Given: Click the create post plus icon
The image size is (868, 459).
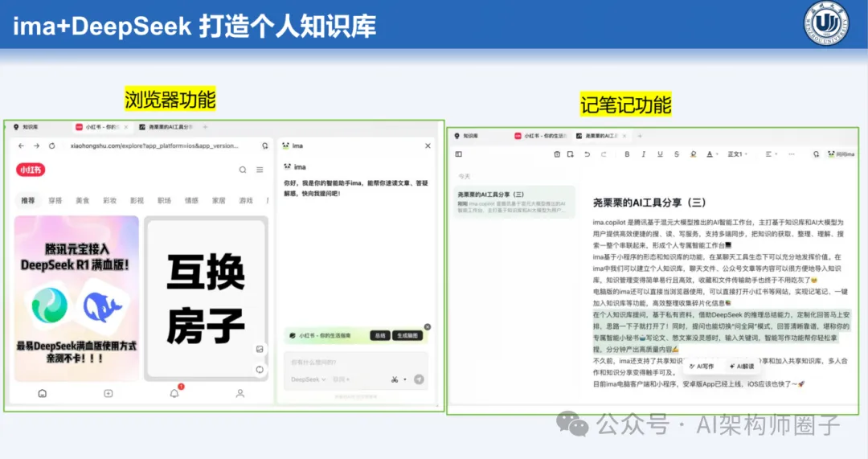Looking at the screenshot, I should point(108,394).
